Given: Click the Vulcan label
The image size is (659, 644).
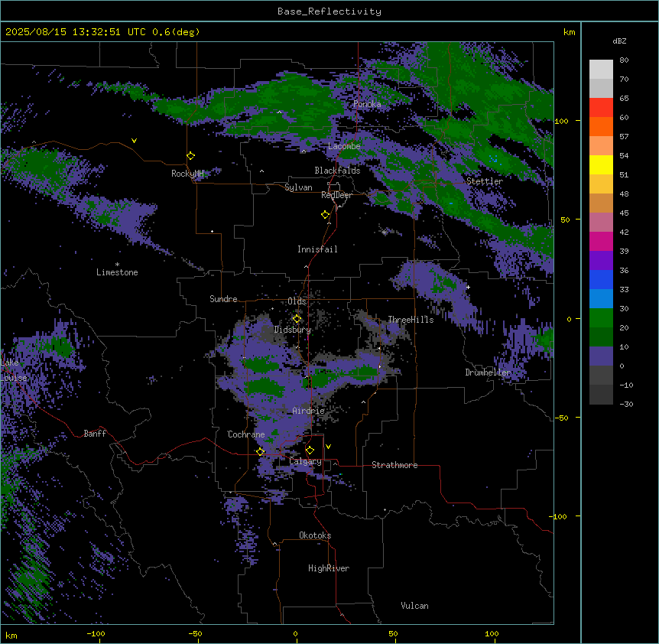Looking at the screenshot, I should click(x=414, y=606).
